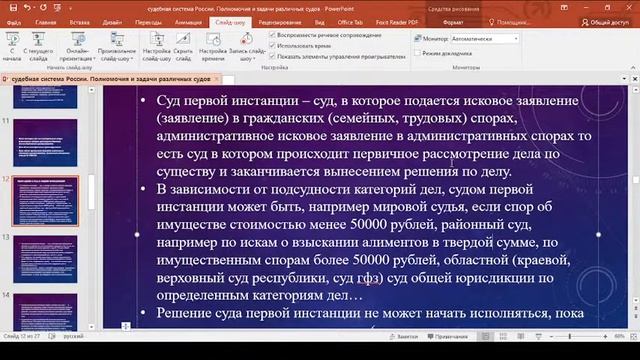Click the Tell Me helper search box
This screenshot has height=360, width=640.
click(510, 22)
